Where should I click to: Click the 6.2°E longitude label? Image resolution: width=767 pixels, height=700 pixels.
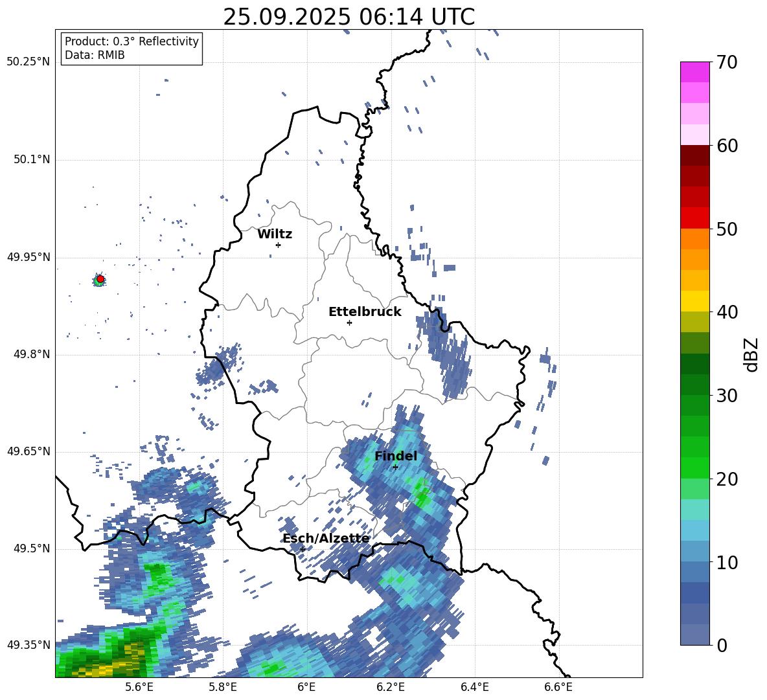click(391, 687)
